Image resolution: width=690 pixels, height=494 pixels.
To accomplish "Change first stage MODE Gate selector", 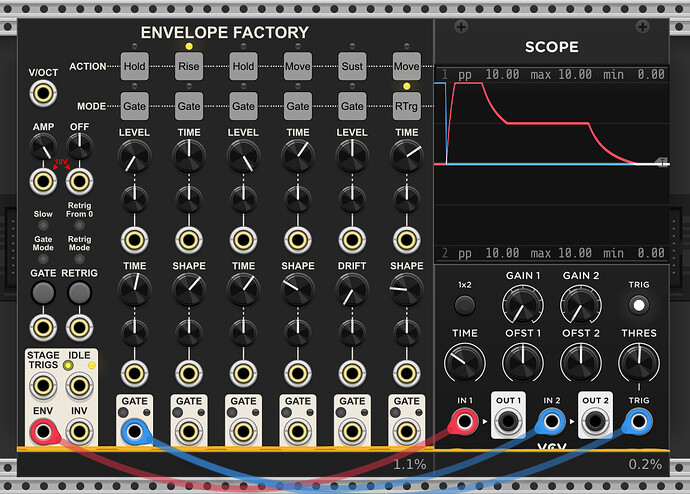I will coord(134,106).
